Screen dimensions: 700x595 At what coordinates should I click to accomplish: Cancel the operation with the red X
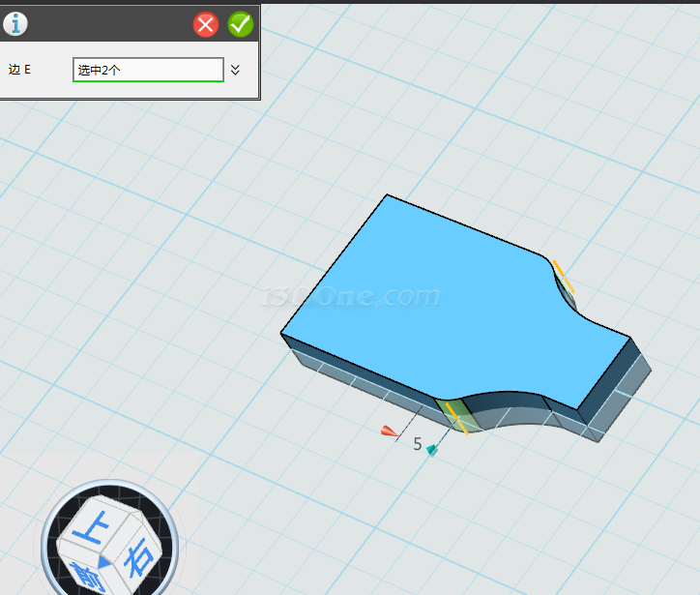tap(206, 24)
